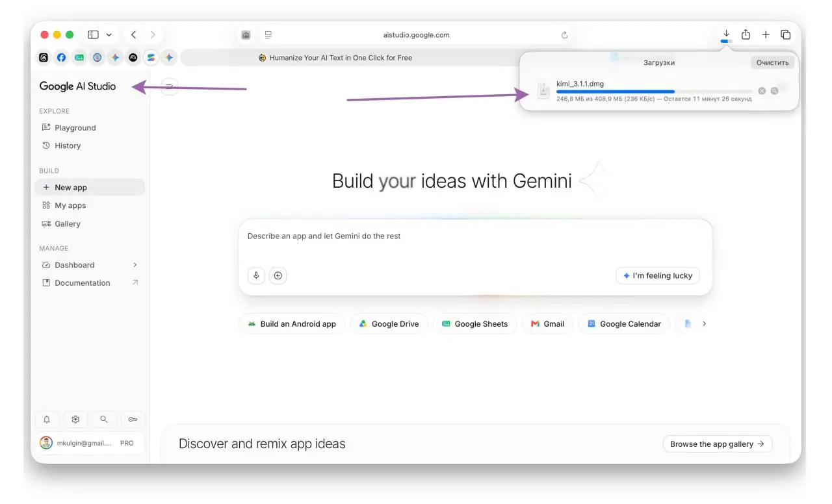Click the account avatar picture
Viewport: 832px width, 504px height.
[46, 443]
